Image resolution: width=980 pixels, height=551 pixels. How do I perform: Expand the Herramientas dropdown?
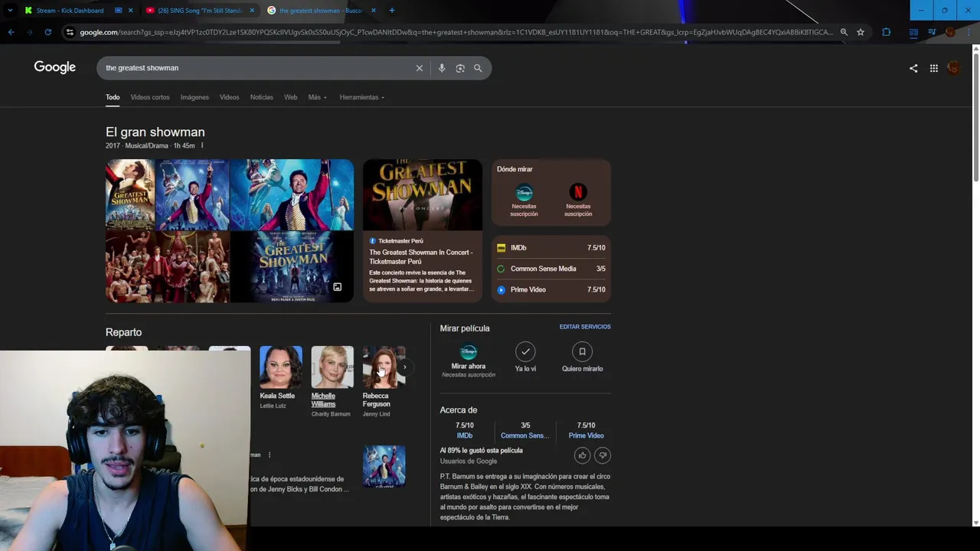coord(362,97)
